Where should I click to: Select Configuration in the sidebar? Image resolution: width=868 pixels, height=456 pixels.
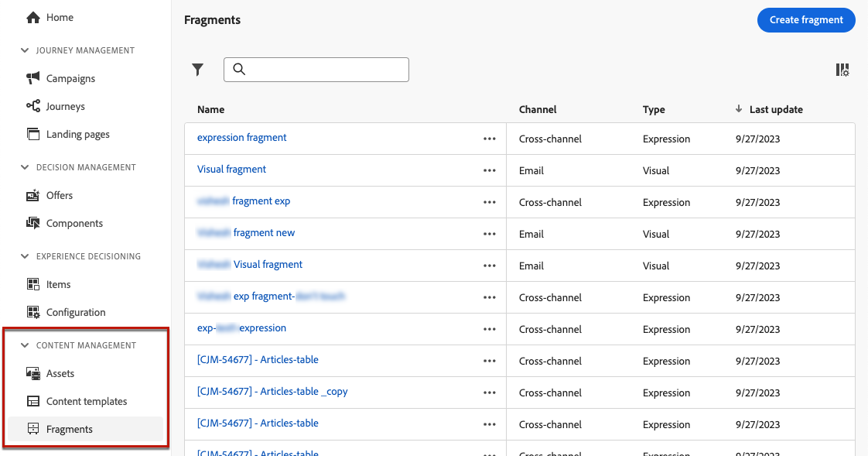[x=76, y=312]
